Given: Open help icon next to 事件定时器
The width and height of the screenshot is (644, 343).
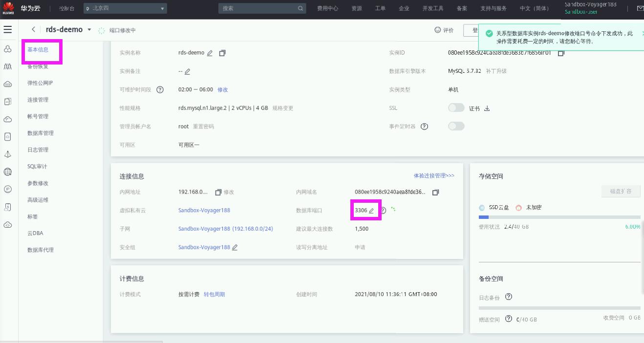Looking at the screenshot, I should [424, 127].
